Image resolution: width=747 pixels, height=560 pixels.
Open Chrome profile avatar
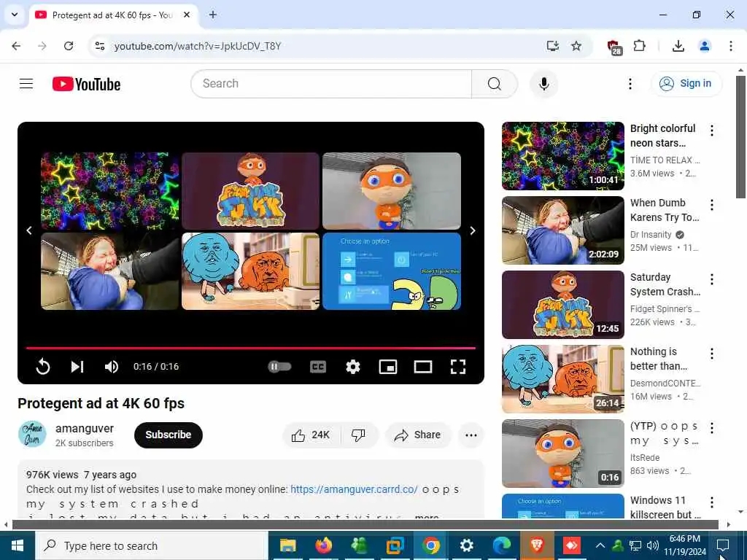pyautogui.click(x=704, y=46)
